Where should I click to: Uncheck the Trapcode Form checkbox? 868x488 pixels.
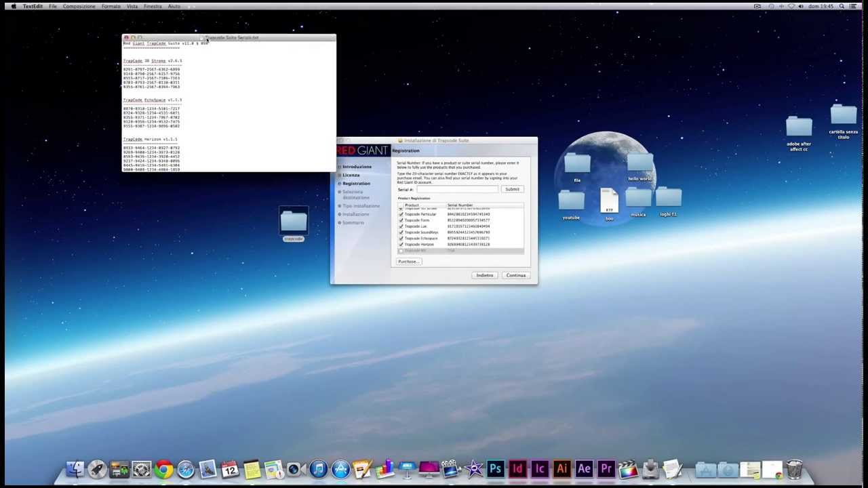[x=401, y=220]
